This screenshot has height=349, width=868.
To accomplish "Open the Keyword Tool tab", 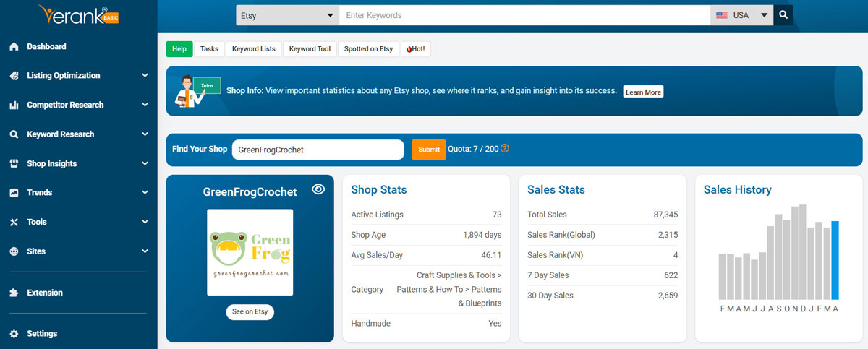I will (310, 49).
